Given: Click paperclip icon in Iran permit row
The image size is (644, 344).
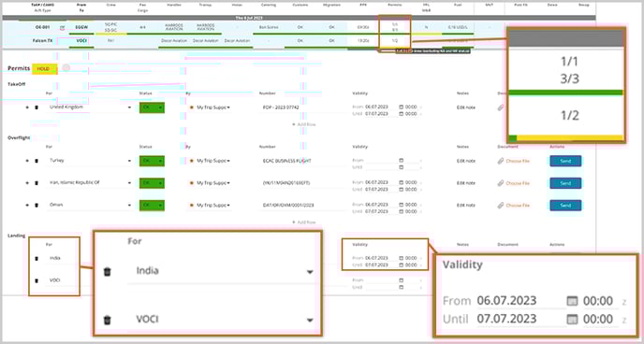Looking at the screenshot, I should pyautogui.click(x=500, y=183).
